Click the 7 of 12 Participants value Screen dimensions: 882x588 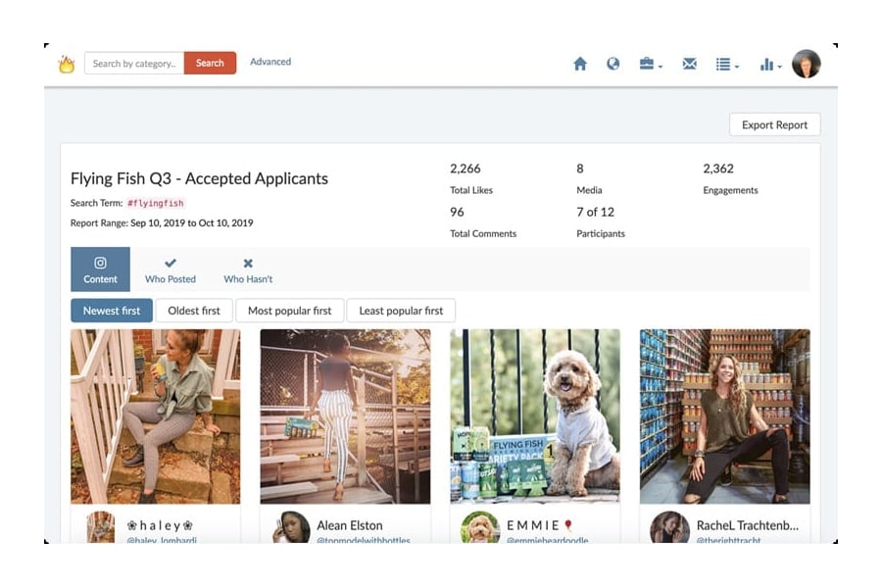pyautogui.click(x=595, y=212)
